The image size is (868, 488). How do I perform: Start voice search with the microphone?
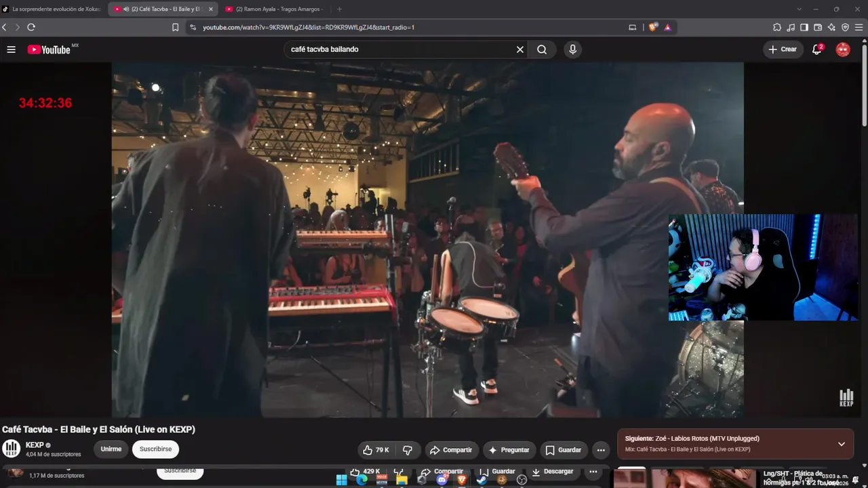(573, 49)
